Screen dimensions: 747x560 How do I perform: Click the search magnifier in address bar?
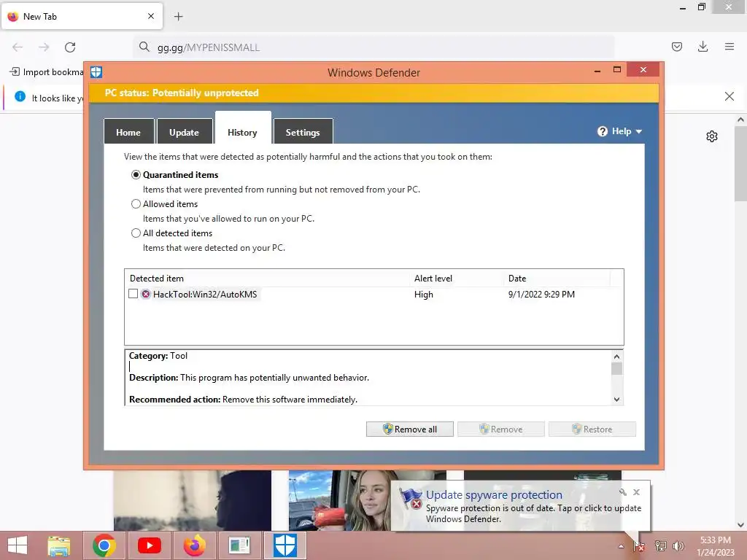click(x=144, y=47)
